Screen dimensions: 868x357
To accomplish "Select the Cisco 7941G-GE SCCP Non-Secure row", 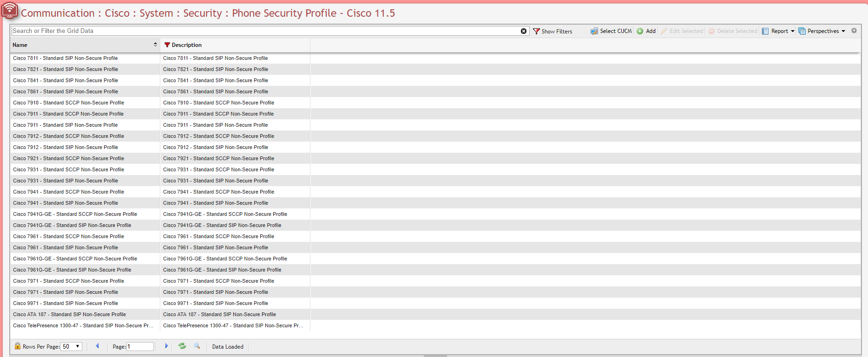I will pyautogui.click(x=75, y=214).
